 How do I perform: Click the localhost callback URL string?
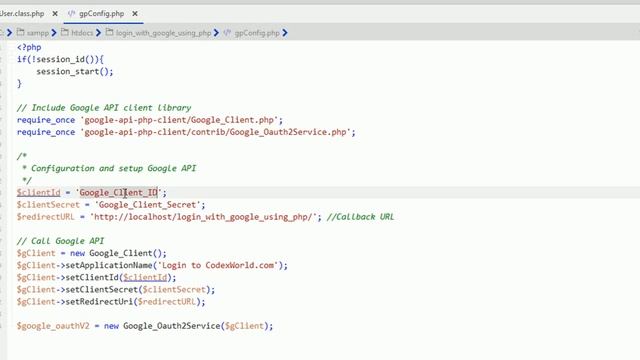[x=203, y=217]
